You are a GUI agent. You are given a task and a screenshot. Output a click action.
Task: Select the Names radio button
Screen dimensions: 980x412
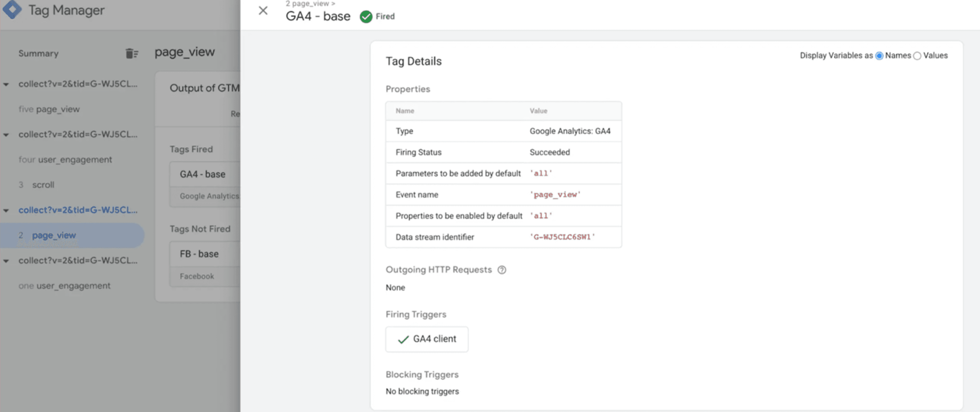(x=879, y=56)
